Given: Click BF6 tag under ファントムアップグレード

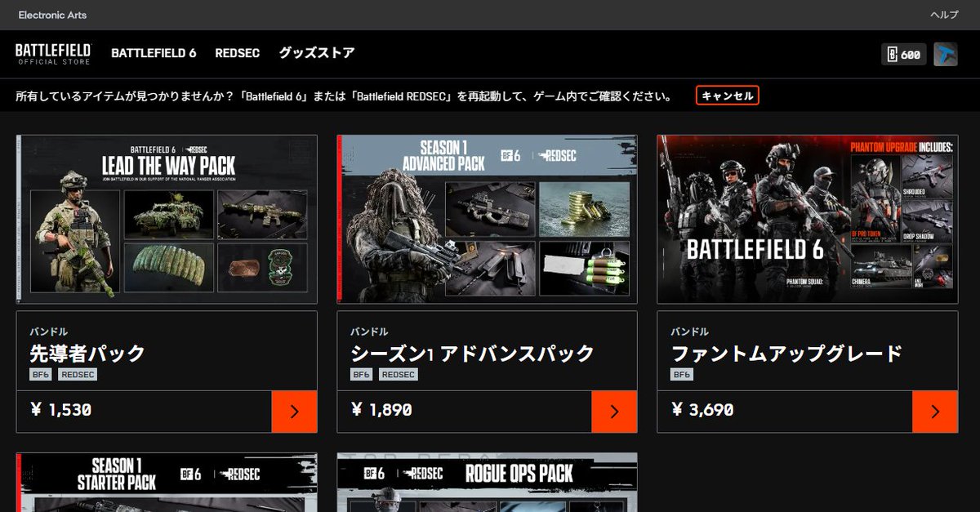Looking at the screenshot, I should 682,375.
